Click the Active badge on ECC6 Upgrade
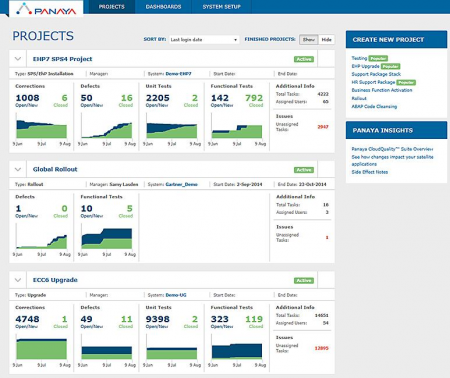This screenshot has height=378, width=450. point(304,281)
